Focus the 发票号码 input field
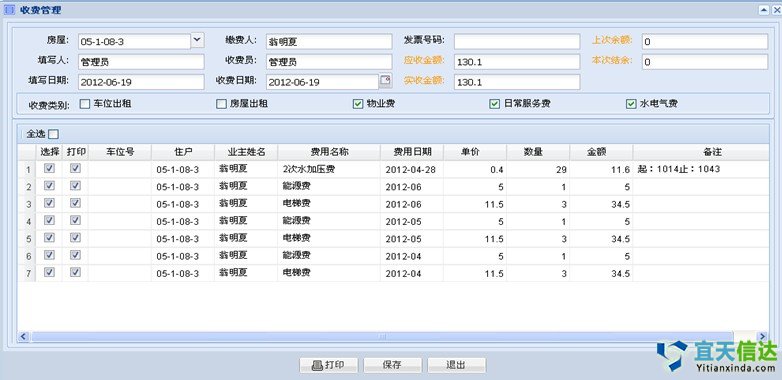Viewport: 782px width, 380px height. click(x=517, y=41)
